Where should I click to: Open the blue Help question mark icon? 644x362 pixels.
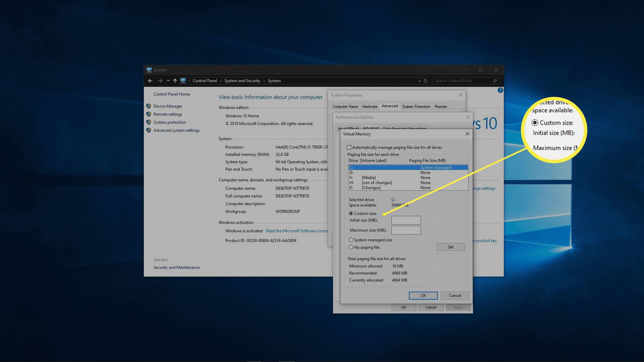pyautogui.click(x=500, y=90)
